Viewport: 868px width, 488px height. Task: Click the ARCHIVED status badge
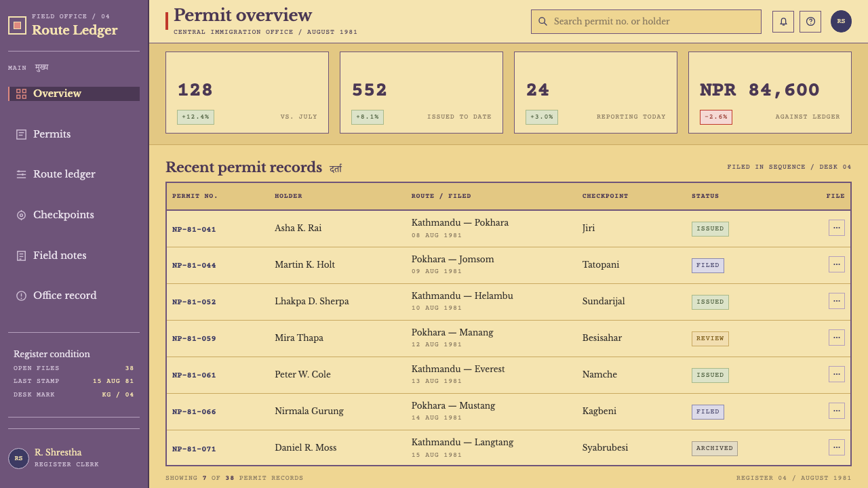coord(715,448)
